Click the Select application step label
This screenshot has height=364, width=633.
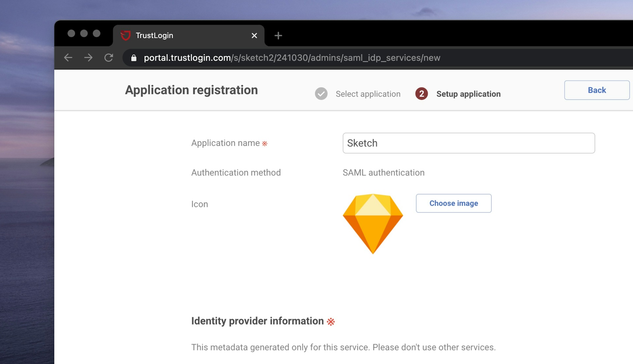(x=368, y=94)
